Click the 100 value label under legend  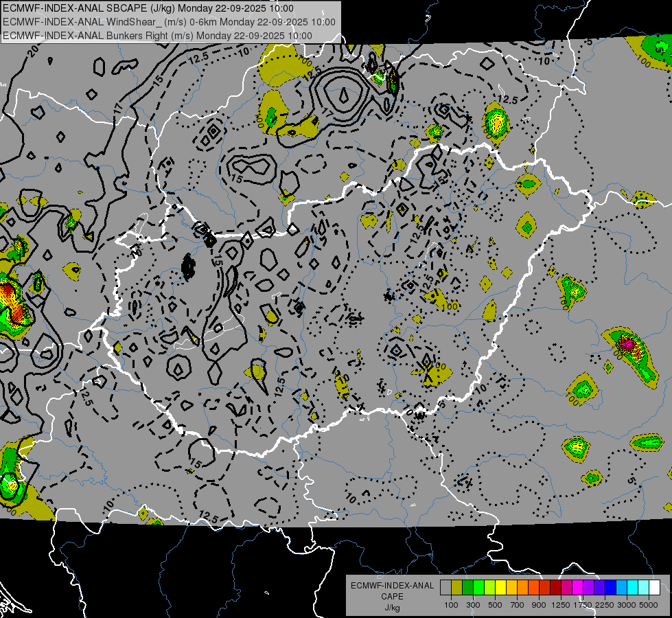451,604
